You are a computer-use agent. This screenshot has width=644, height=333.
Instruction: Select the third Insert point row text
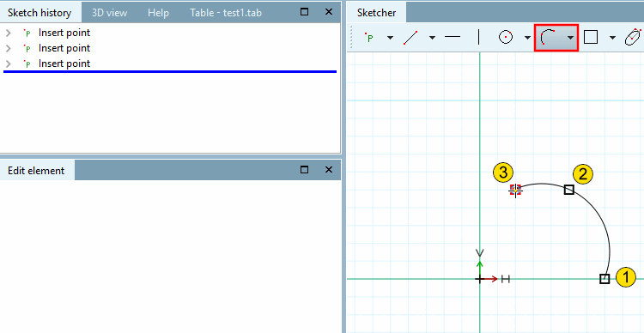tap(64, 64)
